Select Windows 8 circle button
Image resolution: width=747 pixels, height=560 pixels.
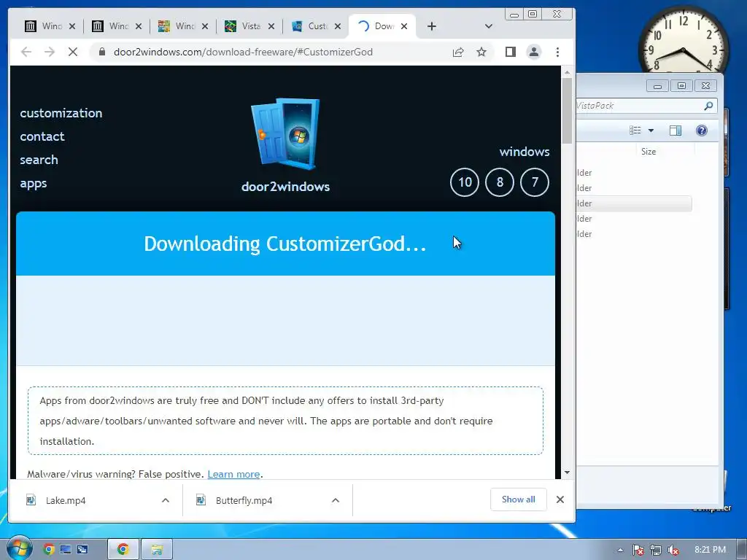click(x=500, y=182)
